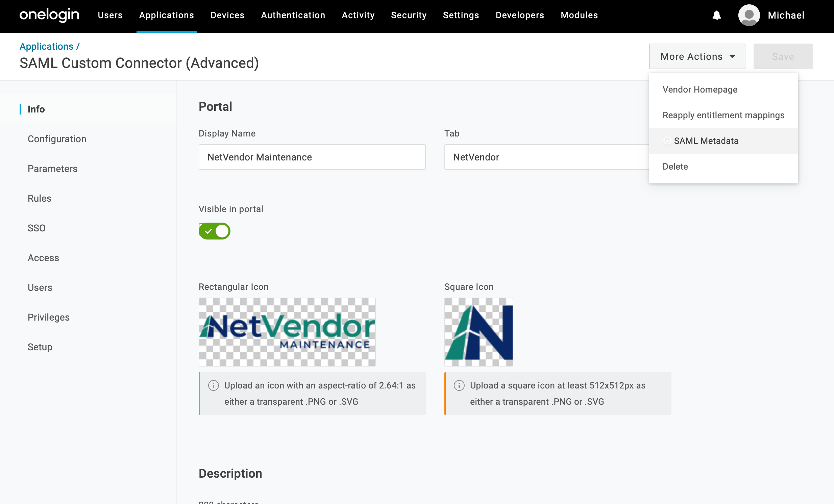Click the rectangular icon info symbol

coord(213,385)
